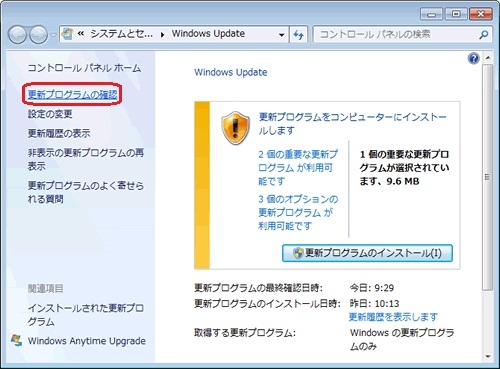Click the magnifier search icon
The width and height of the screenshot is (500, 369).
click(484, 34)
